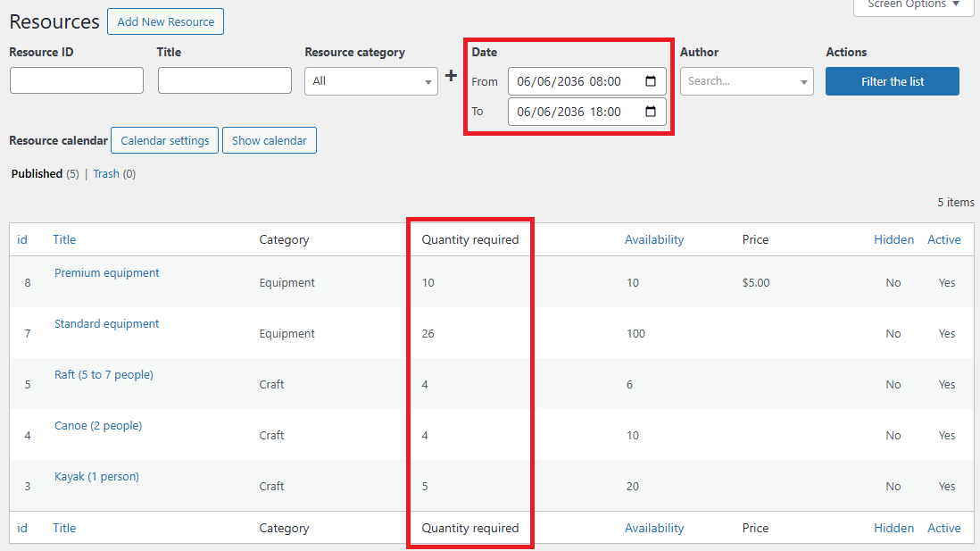The image size is (980, 551).
Task: Sort by Title in table header
Action: [x=64, y=239]
